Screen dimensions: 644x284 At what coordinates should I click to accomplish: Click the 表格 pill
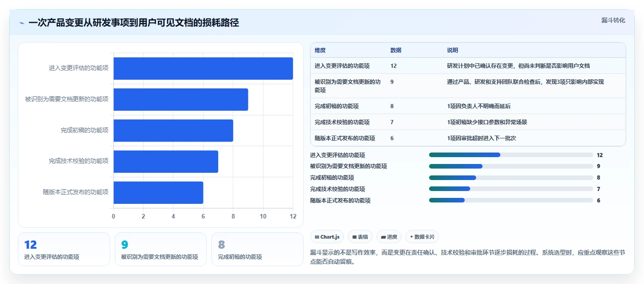(360, 237)
